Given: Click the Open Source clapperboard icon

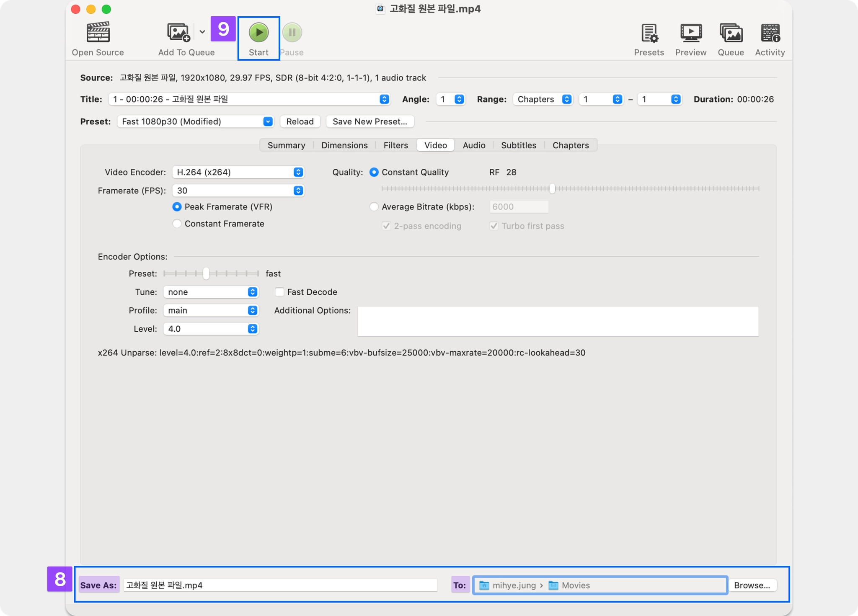Looking at the screenshot, I should tap(98, 33).
